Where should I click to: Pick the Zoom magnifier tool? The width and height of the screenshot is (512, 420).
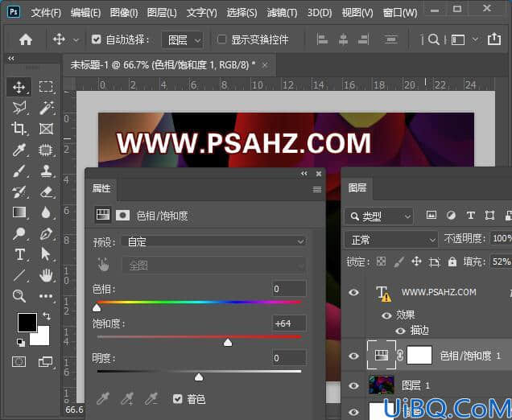point(19,296)
